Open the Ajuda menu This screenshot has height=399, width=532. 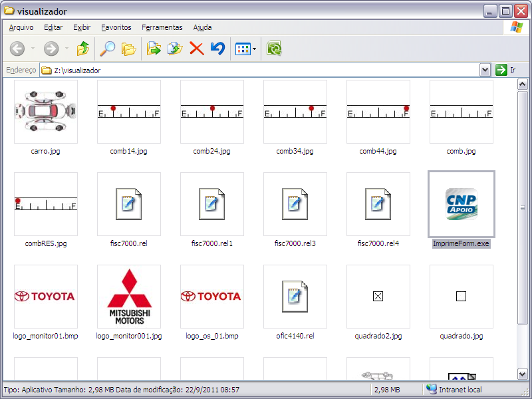203,27
